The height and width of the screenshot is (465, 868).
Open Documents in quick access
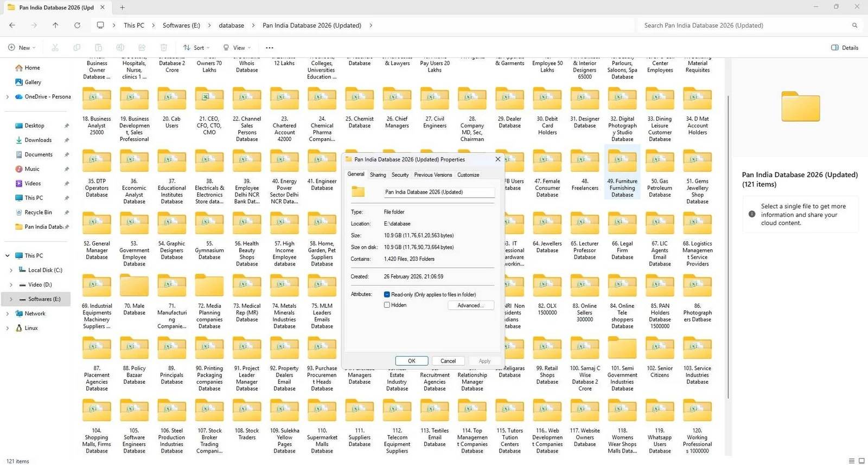(x=39, y=154)
